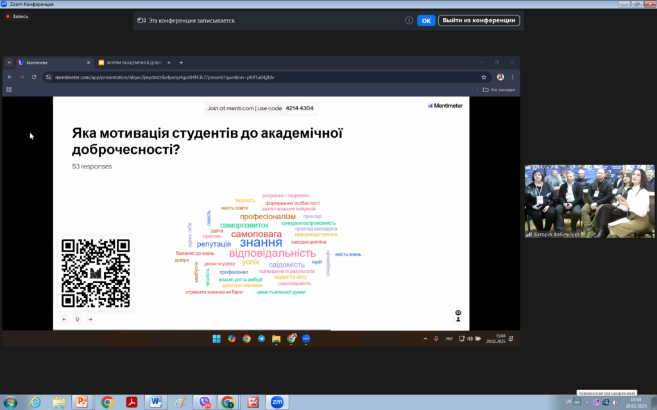657x410 pixels.
Task: Click the browser address bar with mentimeter URL
Action: 250,76
